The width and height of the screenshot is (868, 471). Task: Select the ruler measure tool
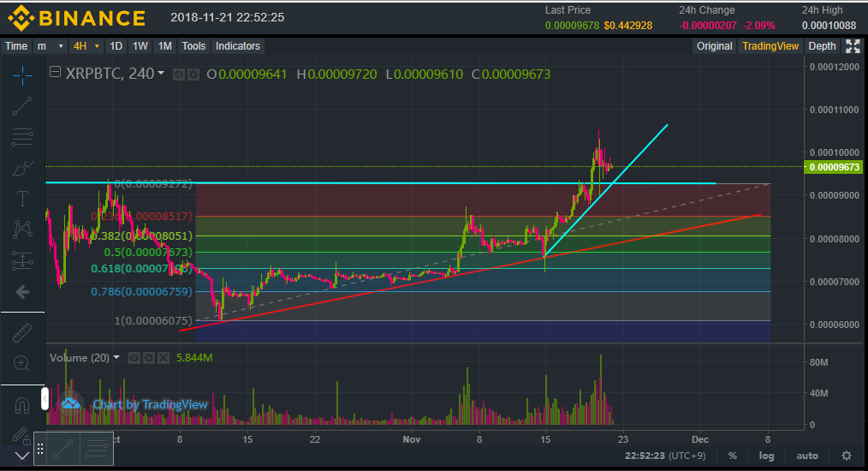click(22, 332)
